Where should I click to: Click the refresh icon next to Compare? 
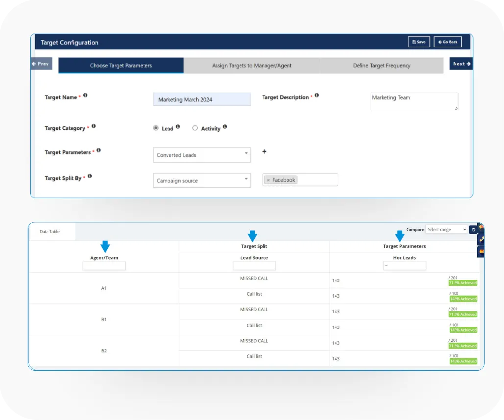pyautogui.click(x=473, y=230)
